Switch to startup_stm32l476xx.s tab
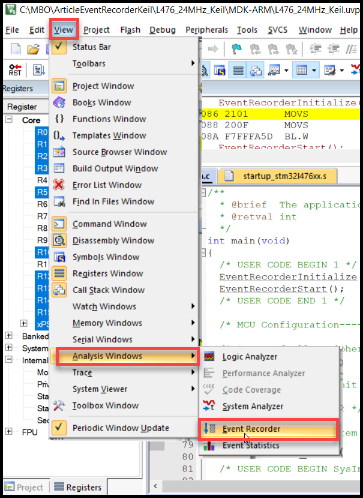 click(277, 176)
